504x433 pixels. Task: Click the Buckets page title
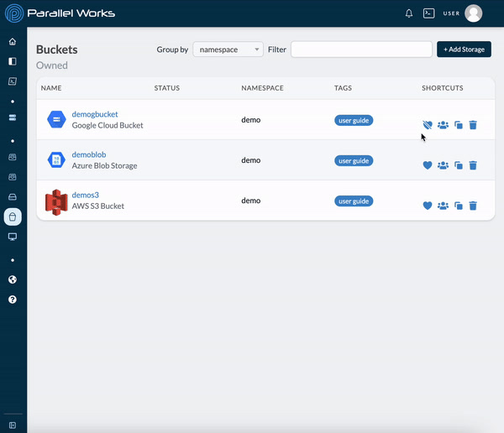click(56, 50)
